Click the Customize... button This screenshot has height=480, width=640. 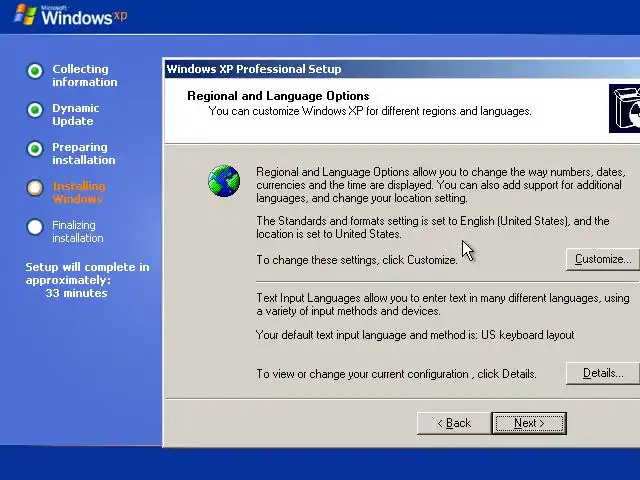point(603,259)
